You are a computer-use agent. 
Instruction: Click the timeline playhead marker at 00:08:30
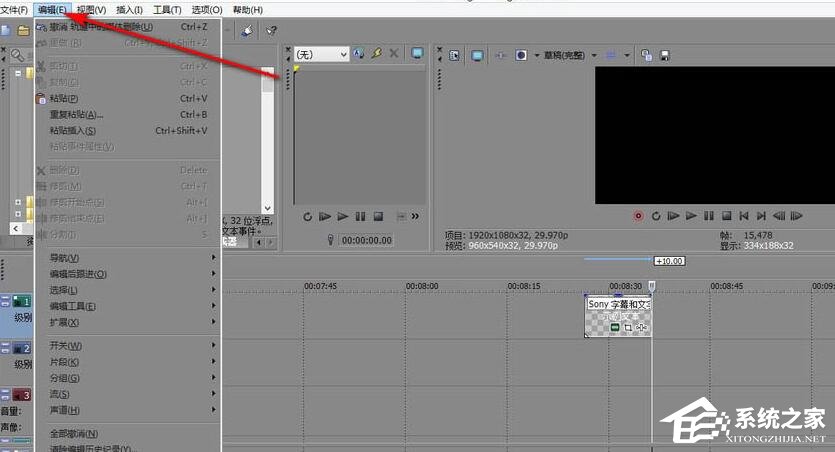[651, 286]
